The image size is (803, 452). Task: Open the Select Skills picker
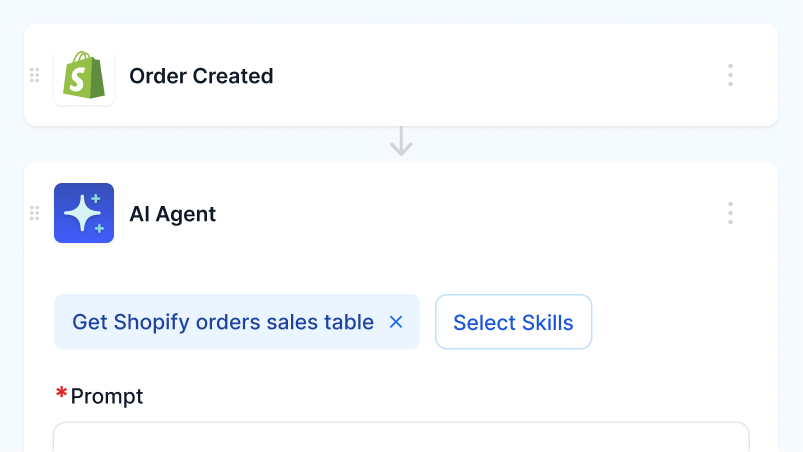pyautogui.click(x=513, y=322)
